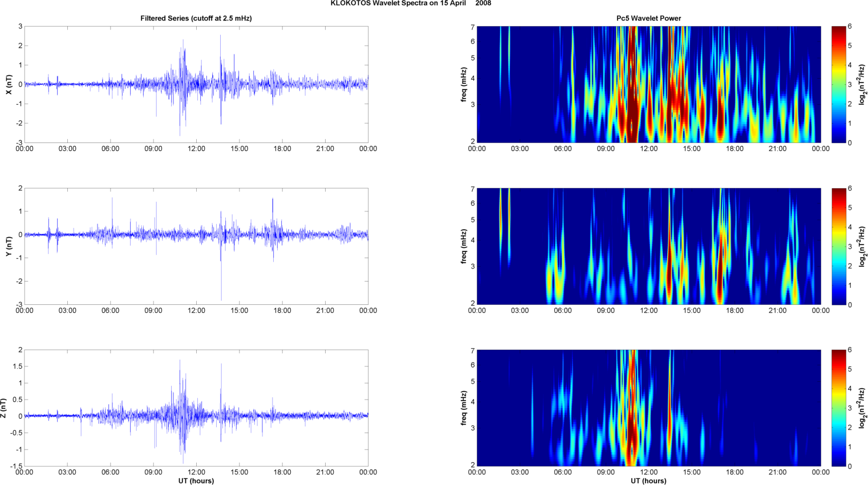Click the 1.5 tick on Z (nT) axis
Image resolution: width=868 pixels, height=485 pixels.
[17, 366]
